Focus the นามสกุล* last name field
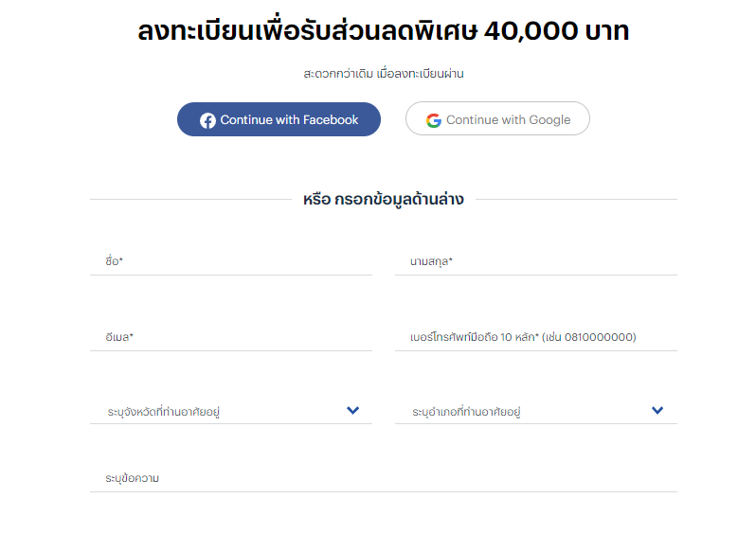Image resolution: width=756 pixels, height=534 pixels. (536, 261)
